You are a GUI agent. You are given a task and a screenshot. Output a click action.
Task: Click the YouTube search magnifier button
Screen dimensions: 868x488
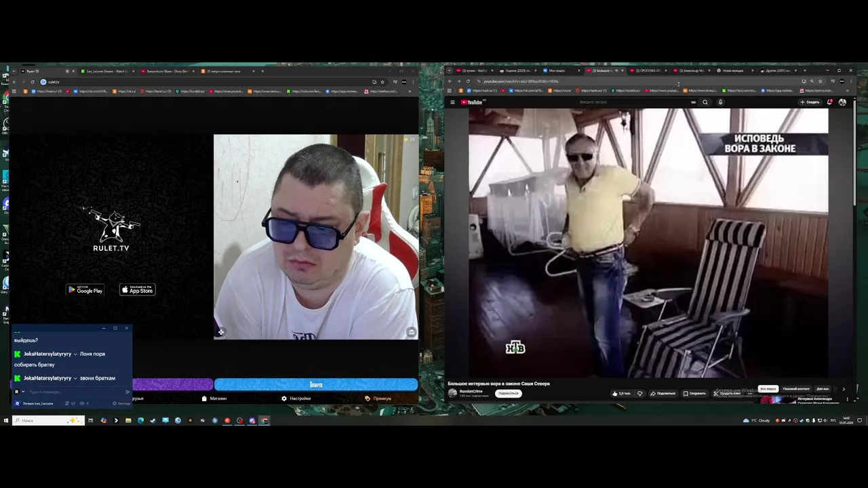point(705,102)
